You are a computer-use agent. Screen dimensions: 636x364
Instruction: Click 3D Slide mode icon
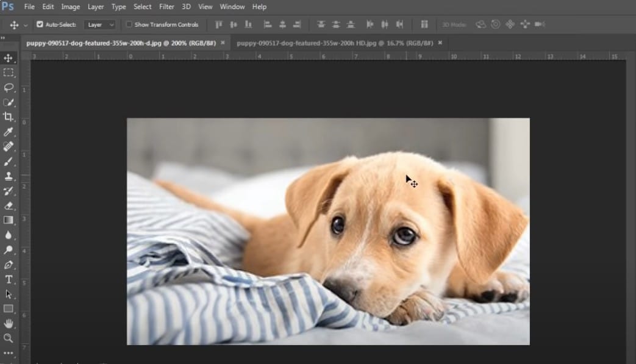point(525,25)
